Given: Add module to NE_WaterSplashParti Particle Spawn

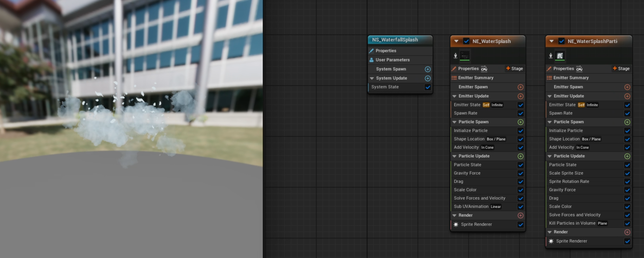Looking at the screenshot, I should click(627, 122).
